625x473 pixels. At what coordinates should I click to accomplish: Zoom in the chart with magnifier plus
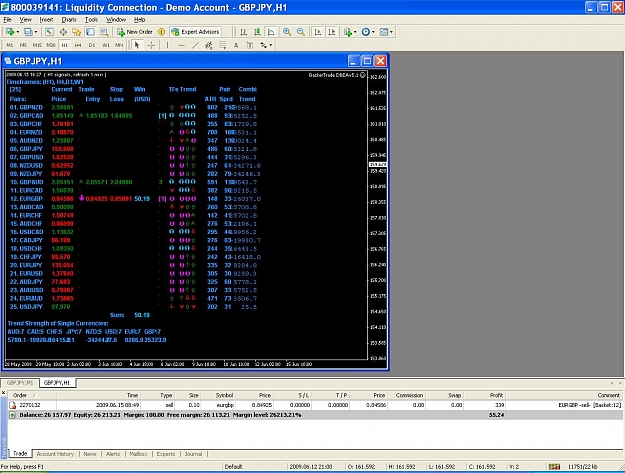coord(287,32)
